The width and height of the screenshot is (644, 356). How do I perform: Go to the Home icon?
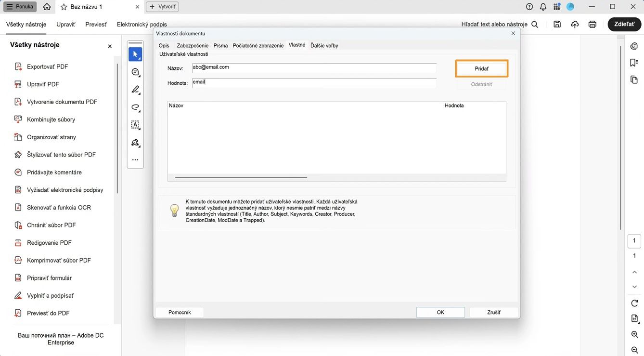pos(47,7)
